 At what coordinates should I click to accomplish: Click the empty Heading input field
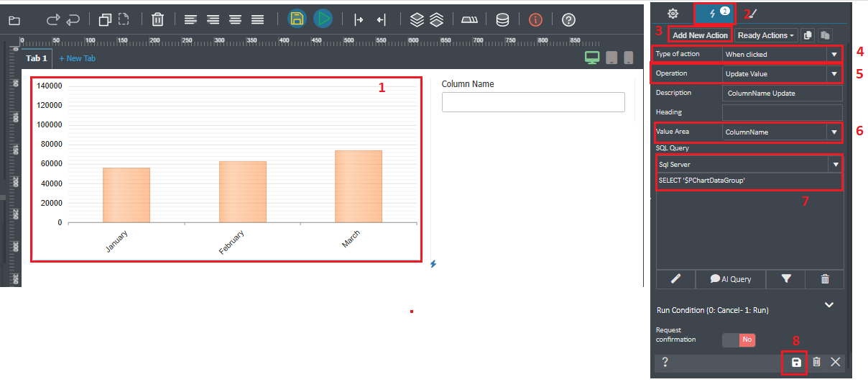(x=782, y=112)
